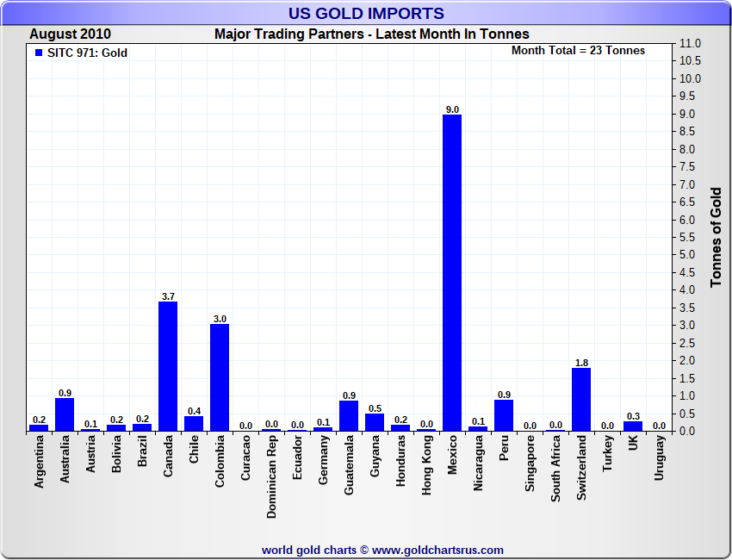This screenshot has height=560, width=732.
Task: Click the Uruguay x-axis label
Action: [659, 457]
